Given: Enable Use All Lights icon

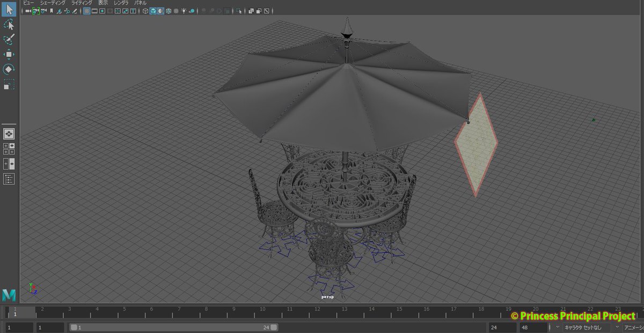Looking at the screenshot, I should (184, 11).
